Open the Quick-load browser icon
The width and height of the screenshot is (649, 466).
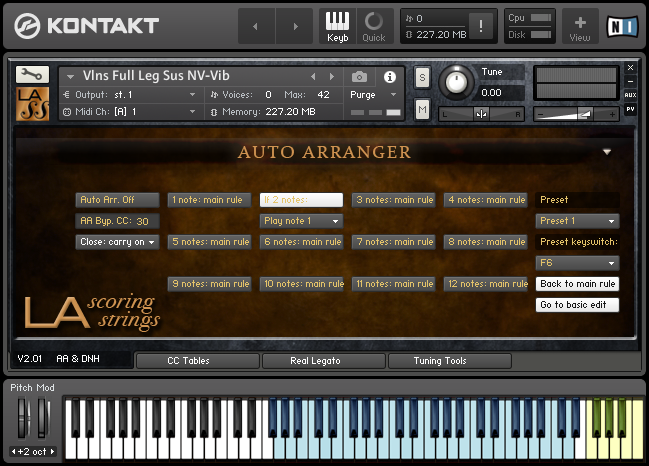[x=374, y=26]
